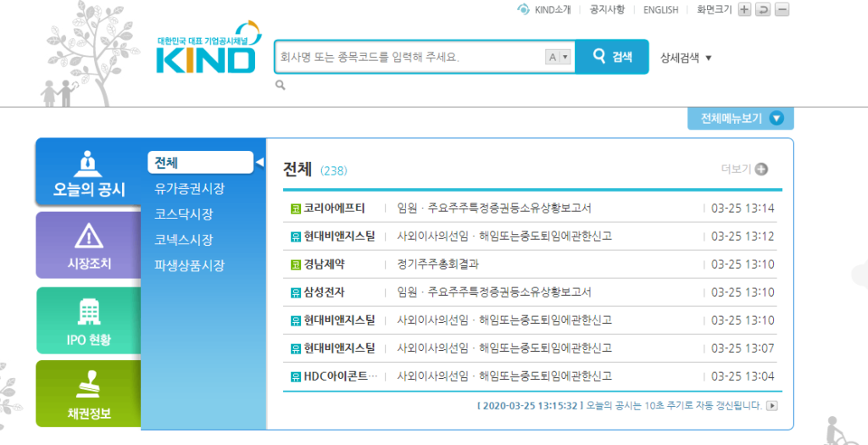The image size is (868, 445).
Task: Click timestamp 03-25 13:04
Action: pos(743,377)
